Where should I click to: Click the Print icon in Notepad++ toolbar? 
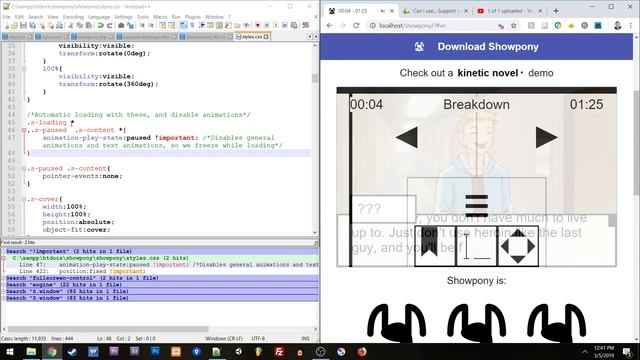click(60, 25)
